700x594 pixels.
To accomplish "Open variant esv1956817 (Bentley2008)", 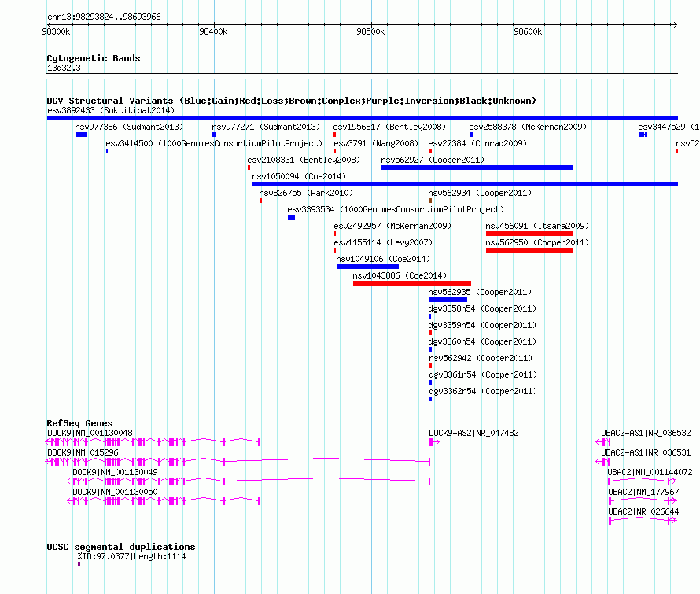I will 389,127.
